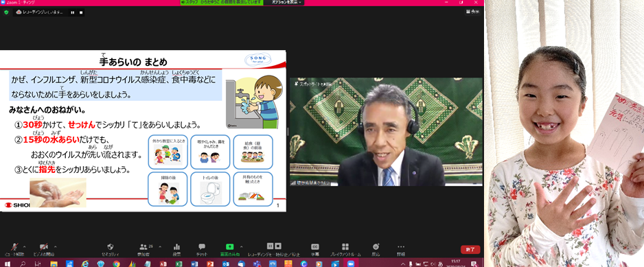Click the taskbar clock showing 15:17
The width and height of the screenshot is (644, 267).
455,263
